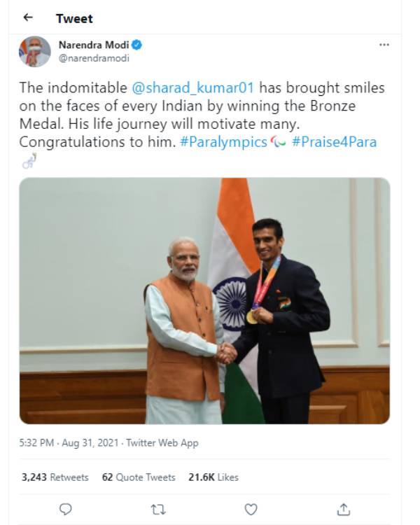Like the tweet with heart icon
Screen dimensions: 420x525
(251, 509)
